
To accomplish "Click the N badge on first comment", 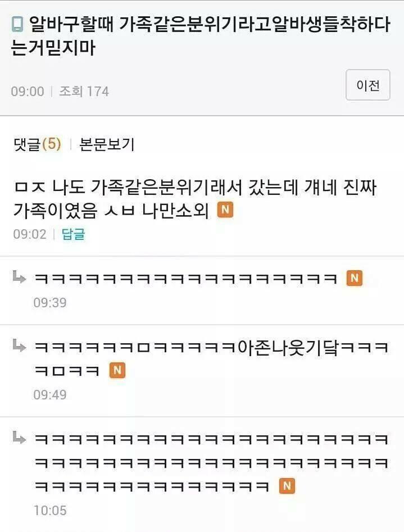I will click(x=225, y=210).
